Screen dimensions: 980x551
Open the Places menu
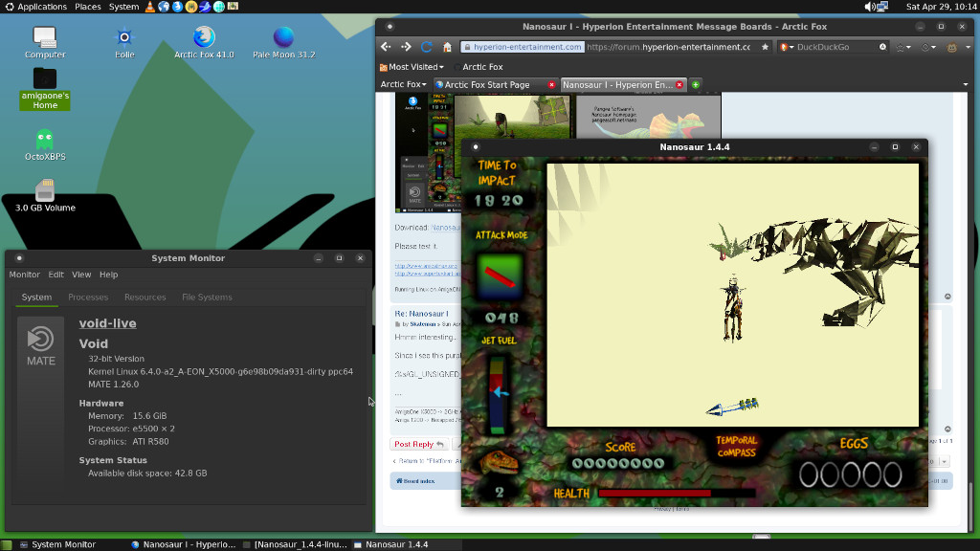click(x=87, y=7)
